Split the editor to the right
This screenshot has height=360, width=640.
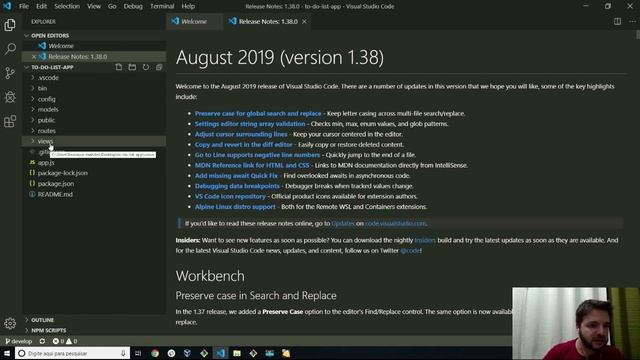617,22
